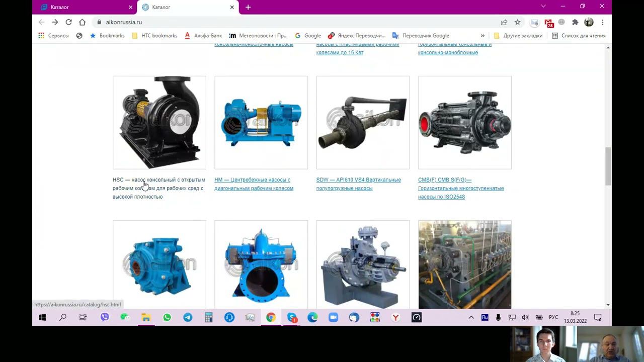Click the CMB multistage pump image

pos(465,123)
